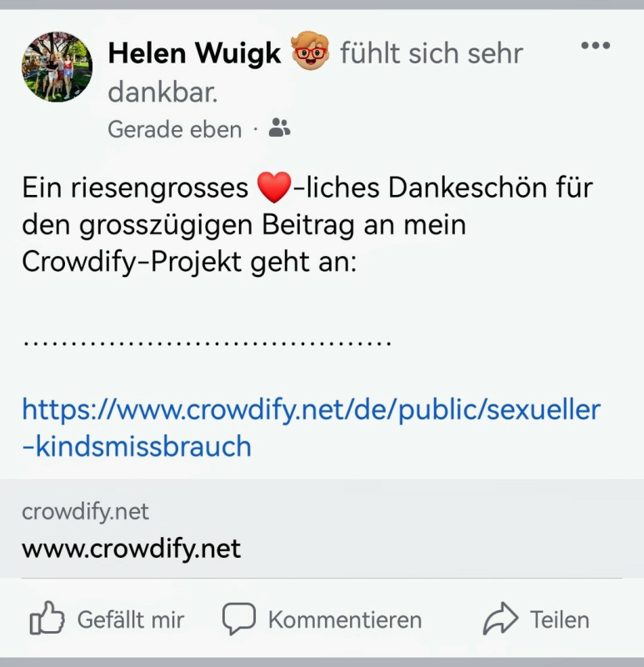The width and height of the screenshot is (644, 667).
Task: Click the '-kindsmissbrauch' link continuation line
Action: (137, 447)
